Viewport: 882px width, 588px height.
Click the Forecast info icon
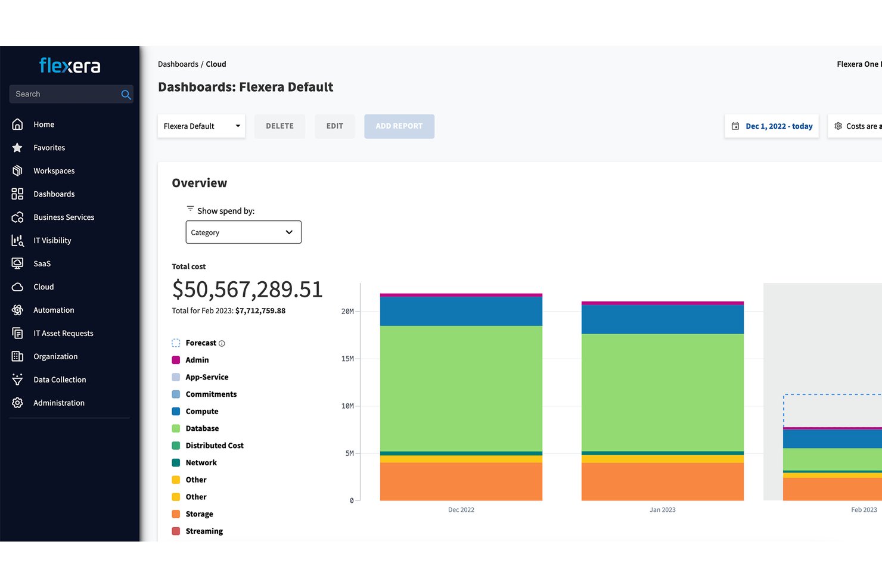tap(222, 344)
